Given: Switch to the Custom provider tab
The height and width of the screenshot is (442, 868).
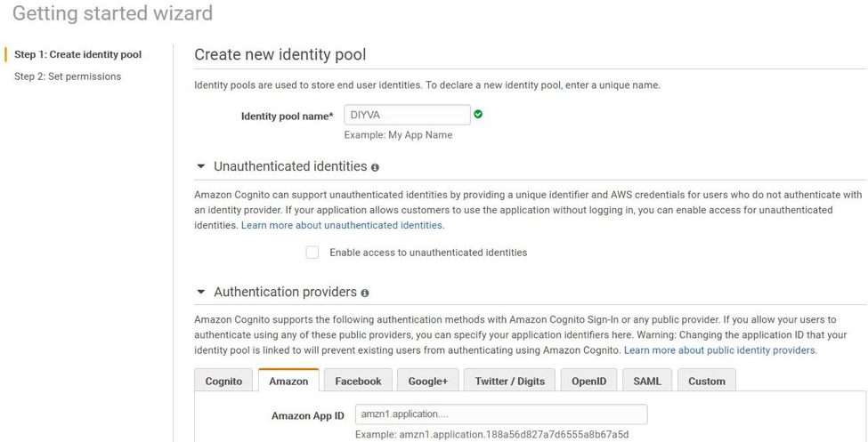Looking at the screenshot, I should (x=706, y=381).
